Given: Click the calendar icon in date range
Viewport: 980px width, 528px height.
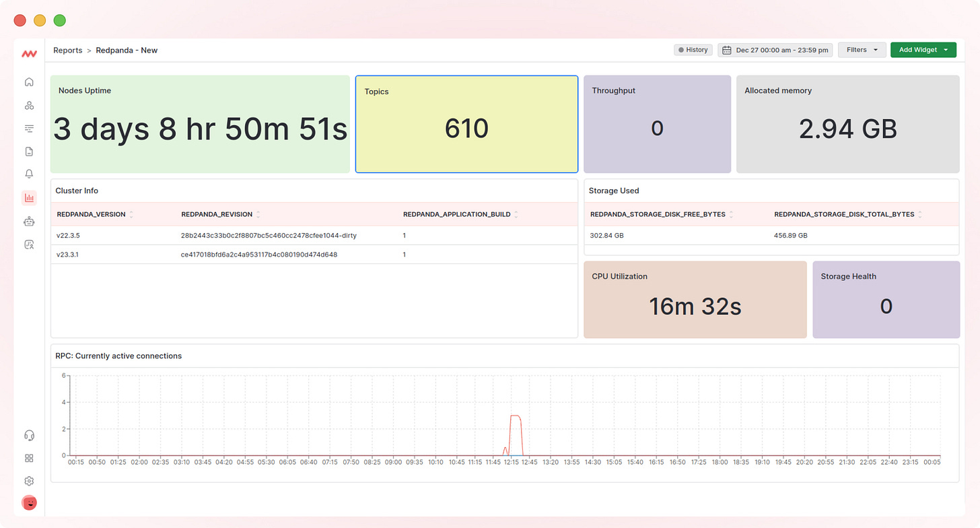Looking at the screenshot, I should pos(727,50).
